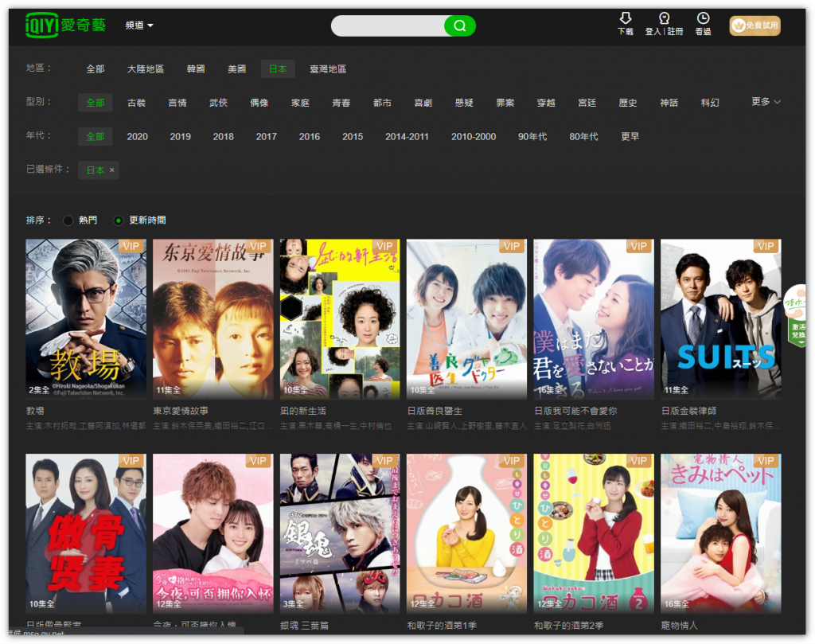Viewport: 815px width, 644px height.
Task: Filter genre by 懸疑
Action: coord(464,103)
